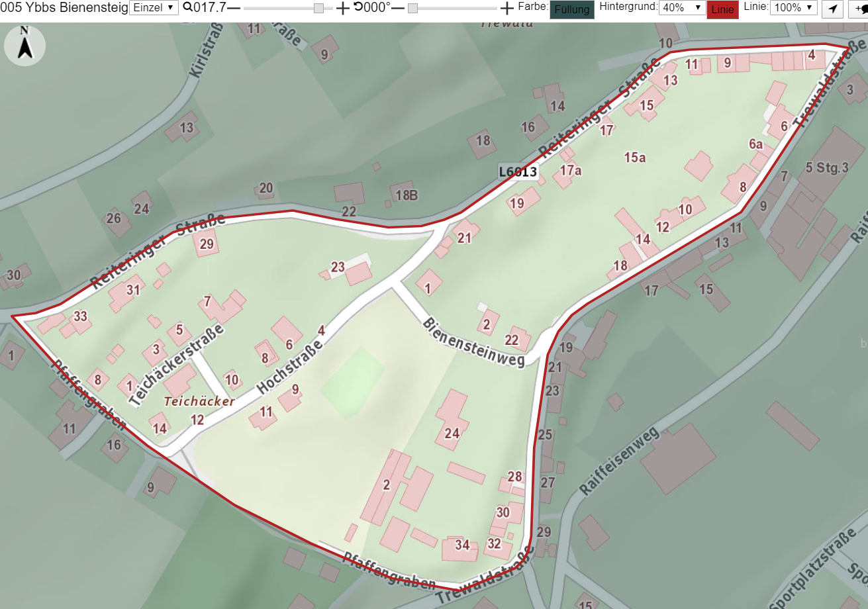This screenshot has width=868, height=609.
Task: Click the partially visible button at toolbar end
Action: tap(858, 9)
